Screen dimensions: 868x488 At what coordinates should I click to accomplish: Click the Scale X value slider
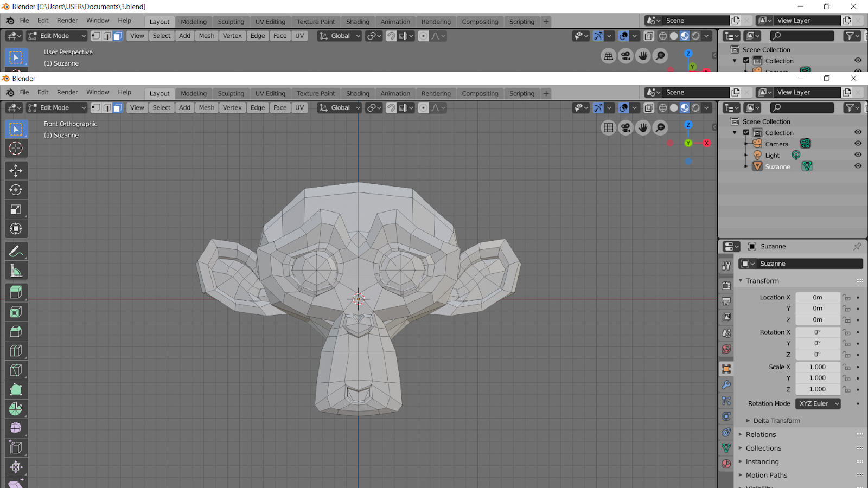[x=816, y=367]
